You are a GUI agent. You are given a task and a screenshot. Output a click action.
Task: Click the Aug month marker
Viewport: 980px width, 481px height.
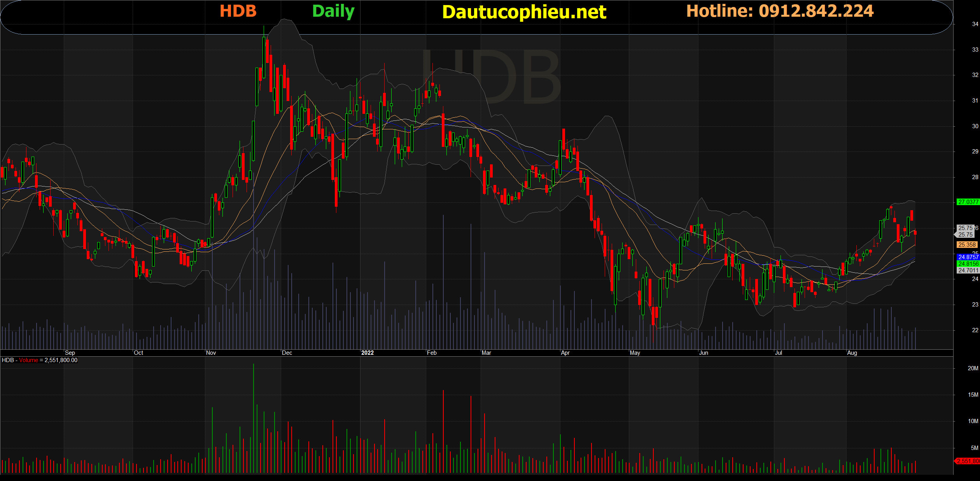852,353
